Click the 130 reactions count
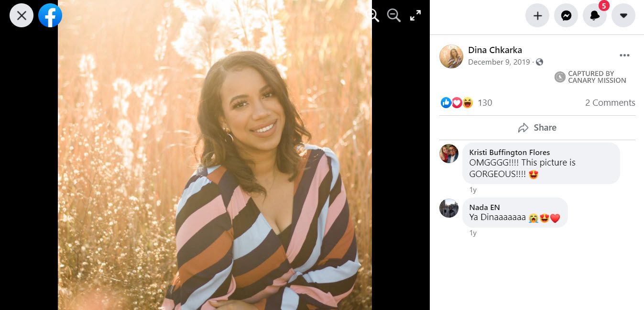 pyautogui.click(x=485, y=102)
